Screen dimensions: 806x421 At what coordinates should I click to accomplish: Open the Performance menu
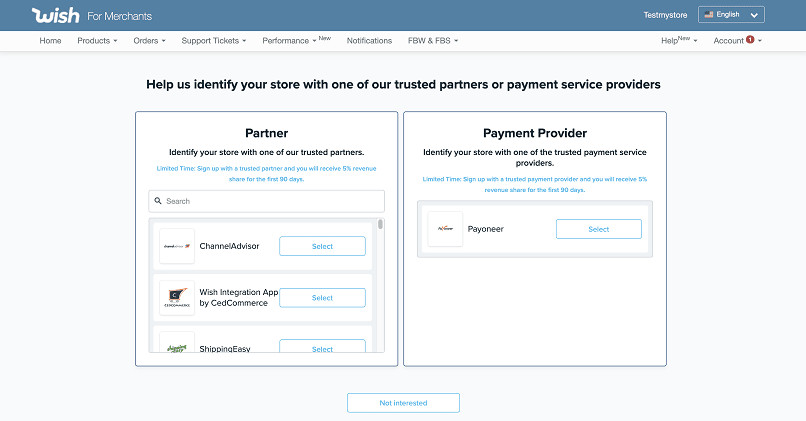click(296, 41)
